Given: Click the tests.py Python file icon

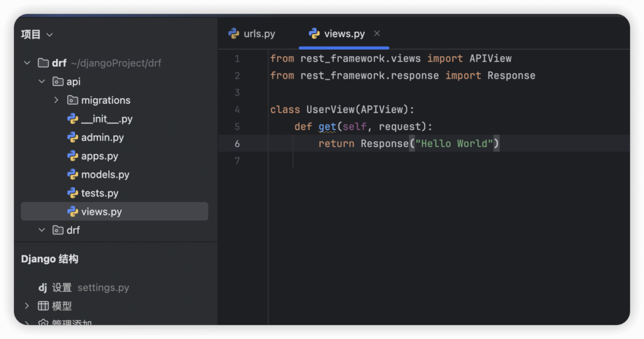Looking at the screenshot, I should pyautogui.click(x=72, y=193).
